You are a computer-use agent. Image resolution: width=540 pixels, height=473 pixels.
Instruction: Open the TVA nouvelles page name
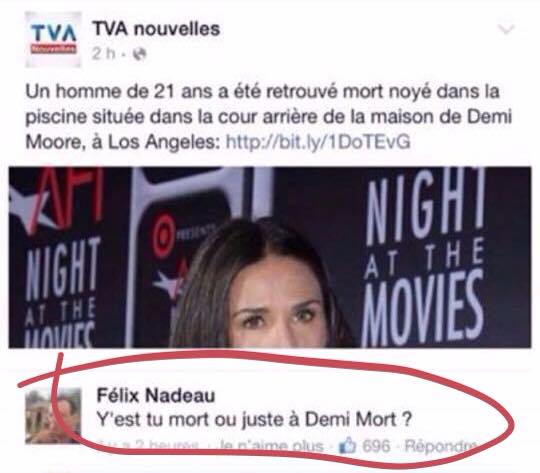(x=156, y=29)
